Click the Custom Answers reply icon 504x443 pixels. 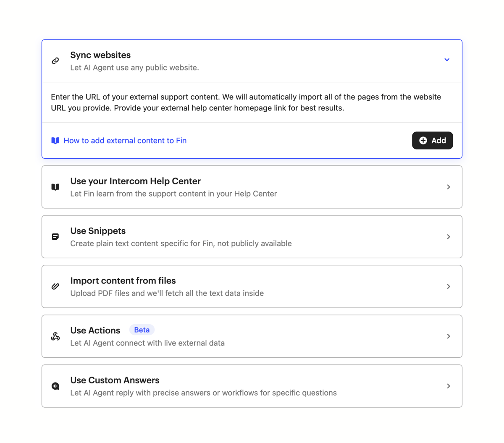[55, 385]
